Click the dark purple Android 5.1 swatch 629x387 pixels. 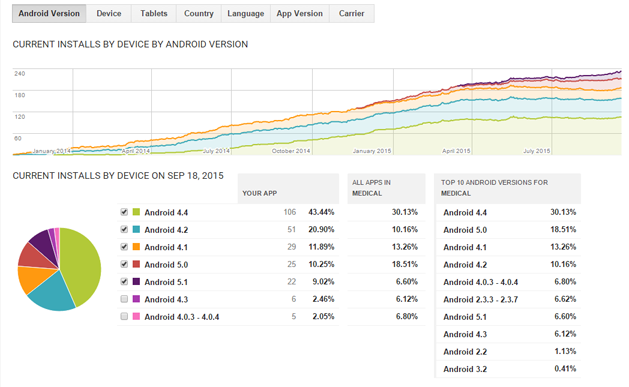136,282
